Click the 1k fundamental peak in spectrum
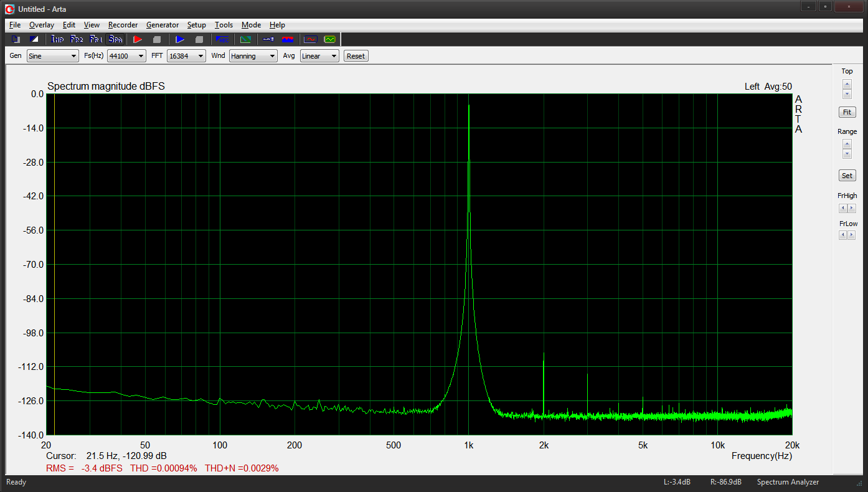Image resolution: width=868 pixels, height=492 pixels. click(x=469, y=106)
